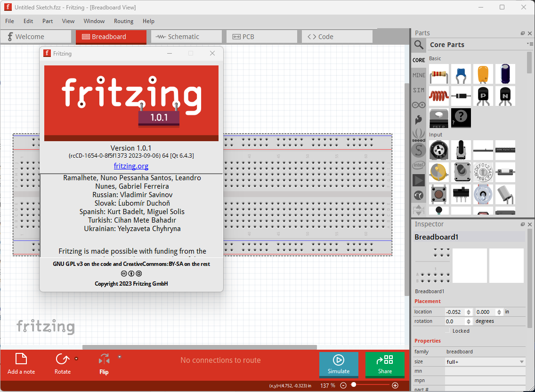The height and width of the screenshot is (392, 535).
Task: Open the Seeed parts bin
Action: [419, 135]
